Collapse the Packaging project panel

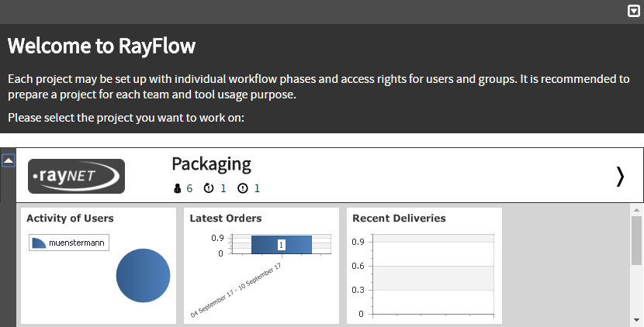[x=8, y=160]
